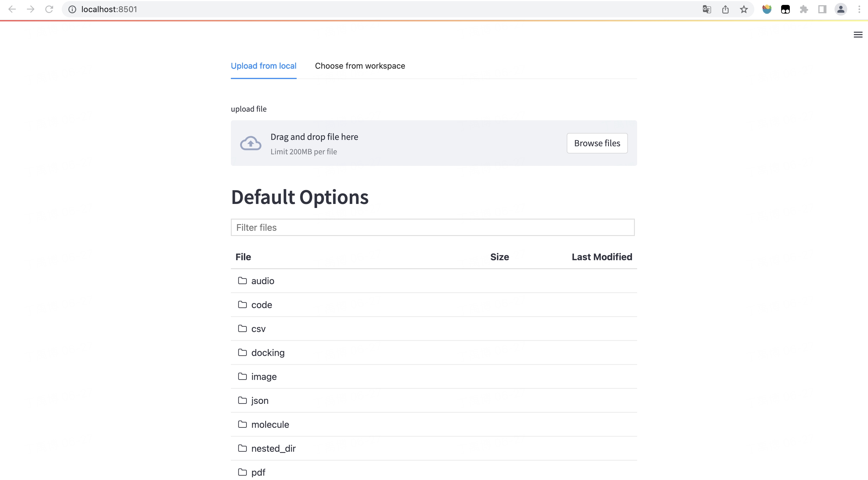Open the browser extensions puzzle icon
This screenshot has width=868, height=480.
tap(804, 9)
